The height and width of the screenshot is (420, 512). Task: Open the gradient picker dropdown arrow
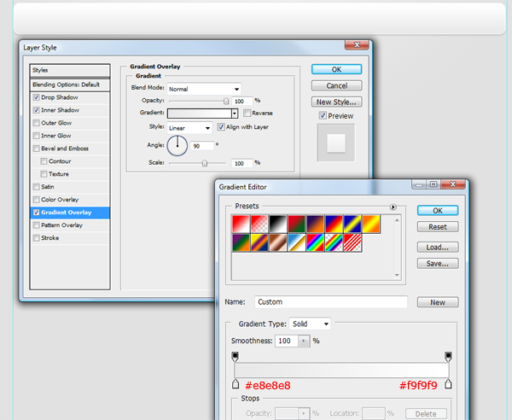[235, 114]
